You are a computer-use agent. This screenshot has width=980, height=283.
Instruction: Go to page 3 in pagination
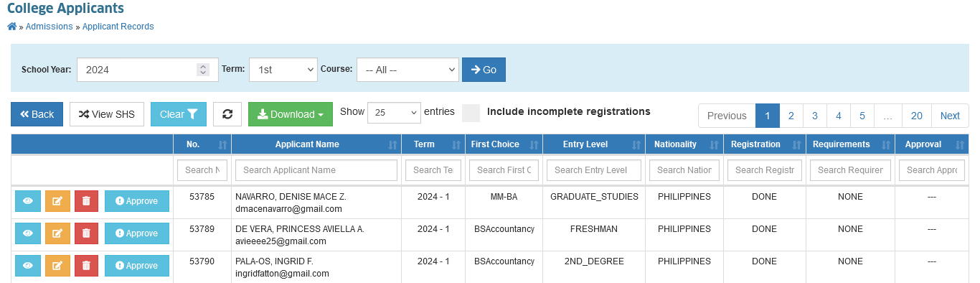(x=815, y=116)
